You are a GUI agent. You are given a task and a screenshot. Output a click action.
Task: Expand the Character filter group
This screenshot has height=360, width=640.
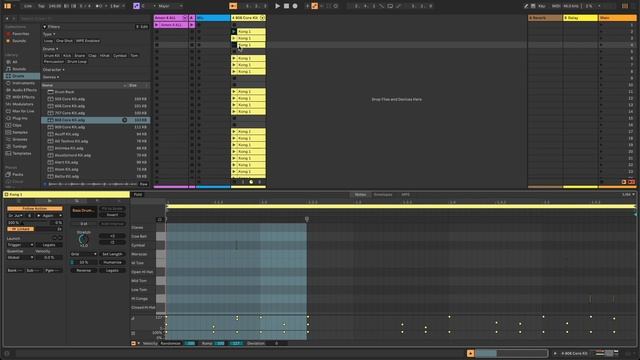(53, 70)
